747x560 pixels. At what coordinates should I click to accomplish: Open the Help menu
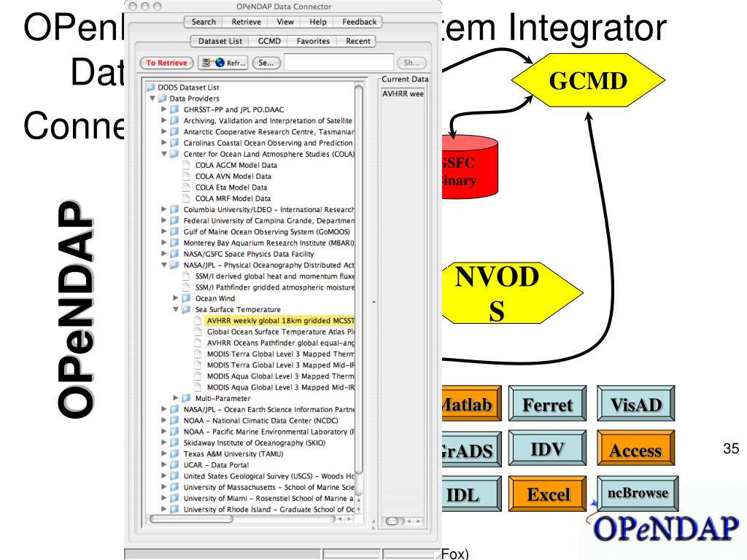[x=318, y=22]
